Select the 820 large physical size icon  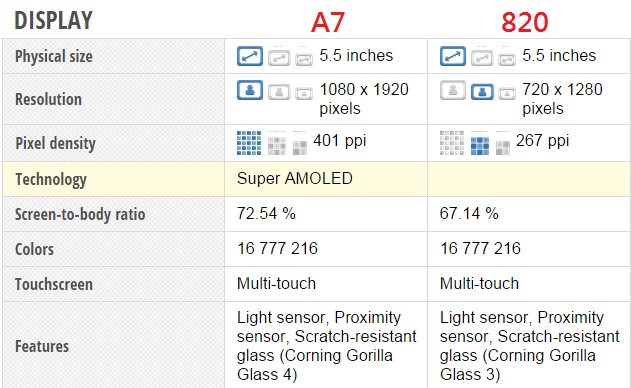click(453, 56)
